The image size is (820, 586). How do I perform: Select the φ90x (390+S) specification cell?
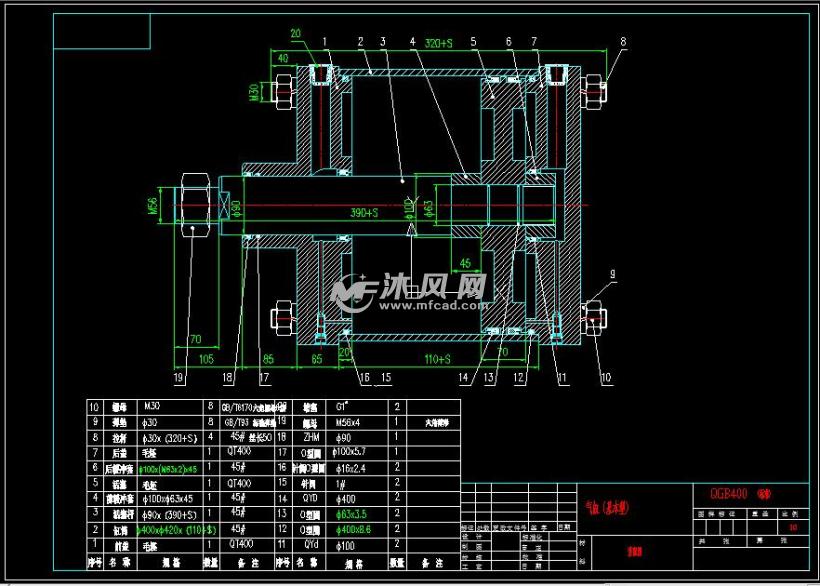click(169, 515)
